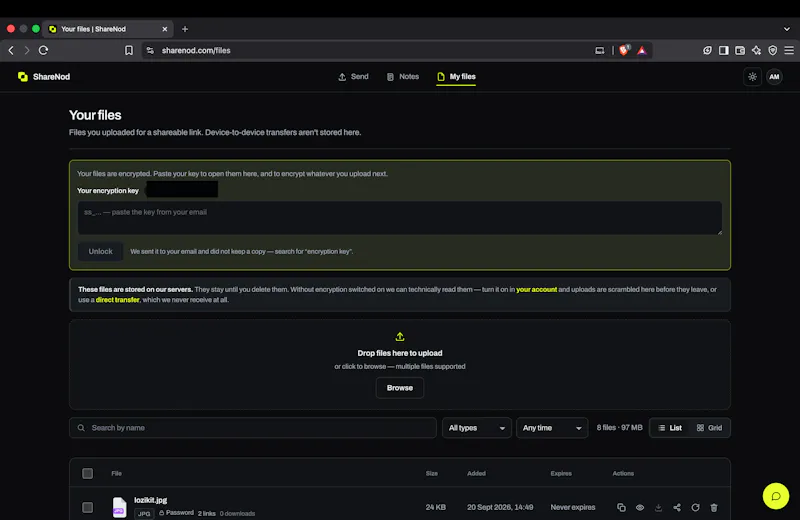Download lozikit.jpg
Image resolution: width=800 pixels, height=520 pixels.
click(658, 507)
